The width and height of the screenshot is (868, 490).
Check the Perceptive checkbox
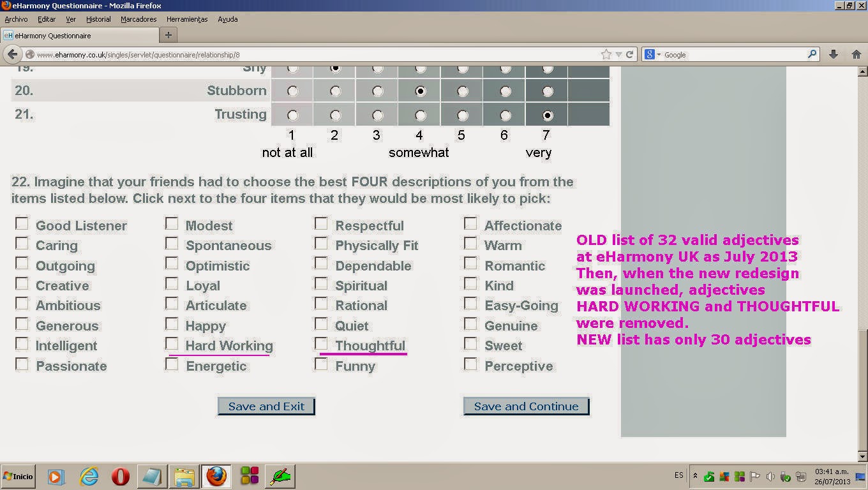(470, 364)
